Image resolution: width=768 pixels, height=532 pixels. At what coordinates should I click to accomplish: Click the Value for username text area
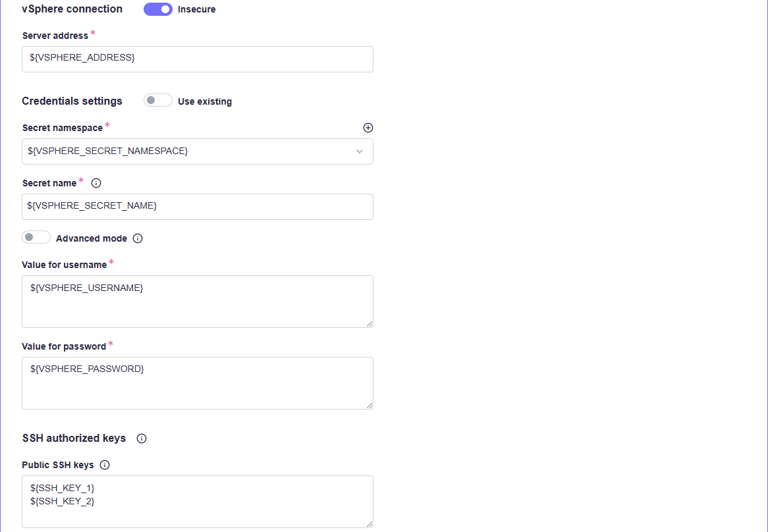click(198, 301)
